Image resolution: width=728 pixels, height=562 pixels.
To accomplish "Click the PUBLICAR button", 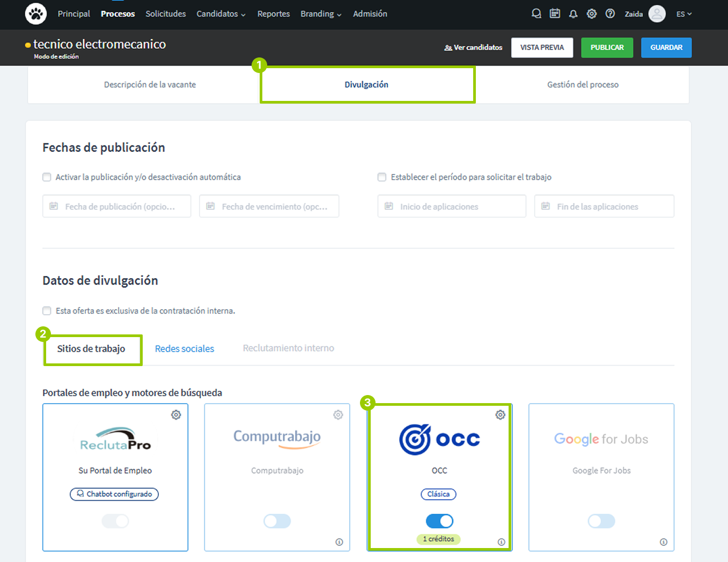I will point(607,47).
